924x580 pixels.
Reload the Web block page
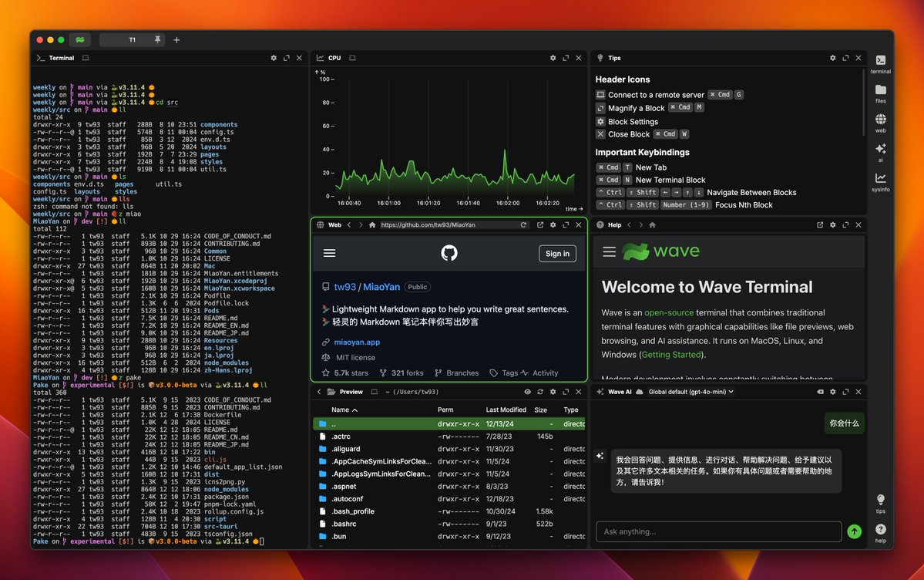[523, 224]
